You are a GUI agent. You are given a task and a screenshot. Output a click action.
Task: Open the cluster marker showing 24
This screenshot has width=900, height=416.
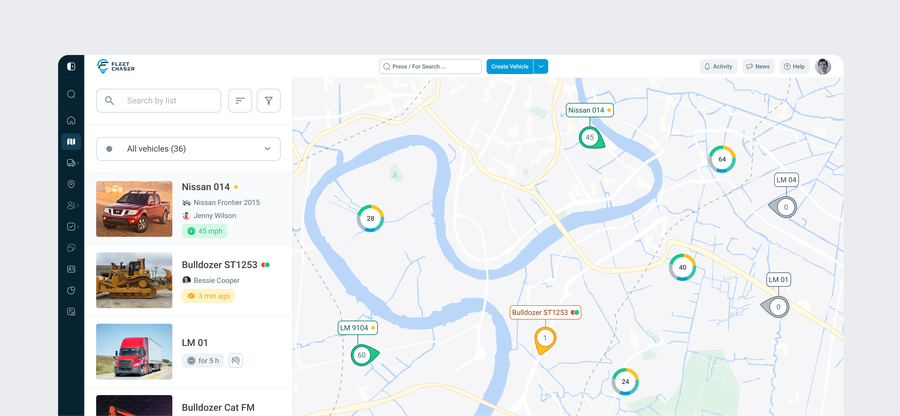pos(625,382)
